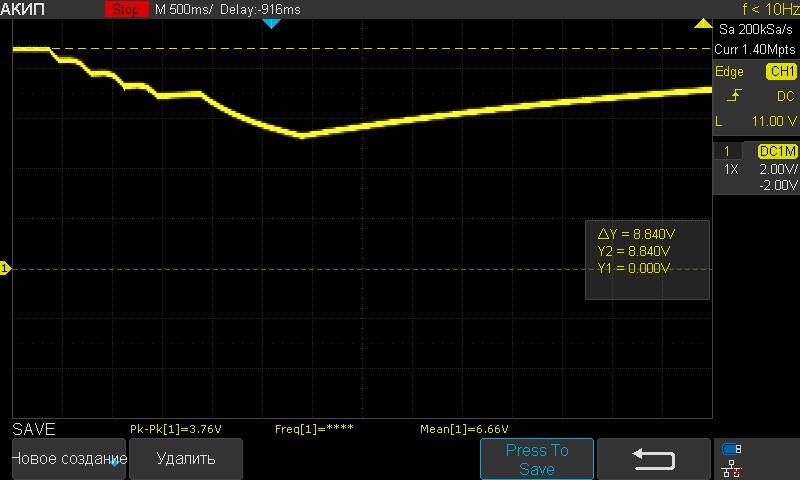Click the blue trigger position marker at top
The image size is (800, 480).
point(270,23)
